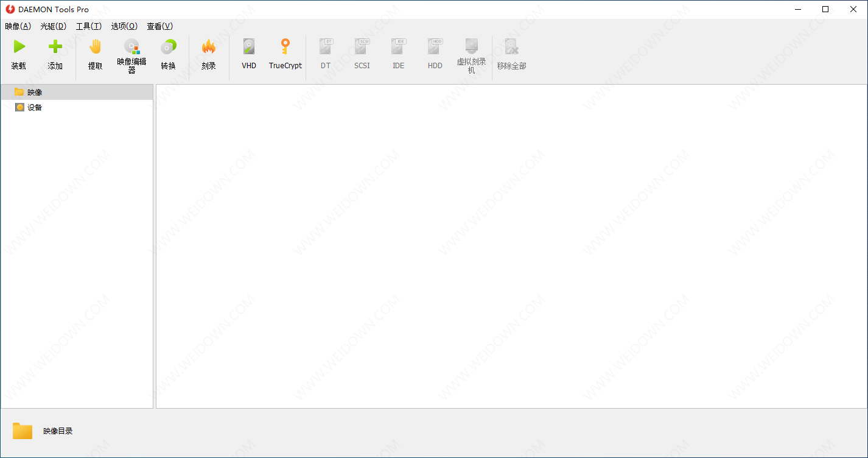Click the 映像目录 label in the bottom panel
Image resolution: width=868 pixels, height=458 pixels.
pos(58,431)
